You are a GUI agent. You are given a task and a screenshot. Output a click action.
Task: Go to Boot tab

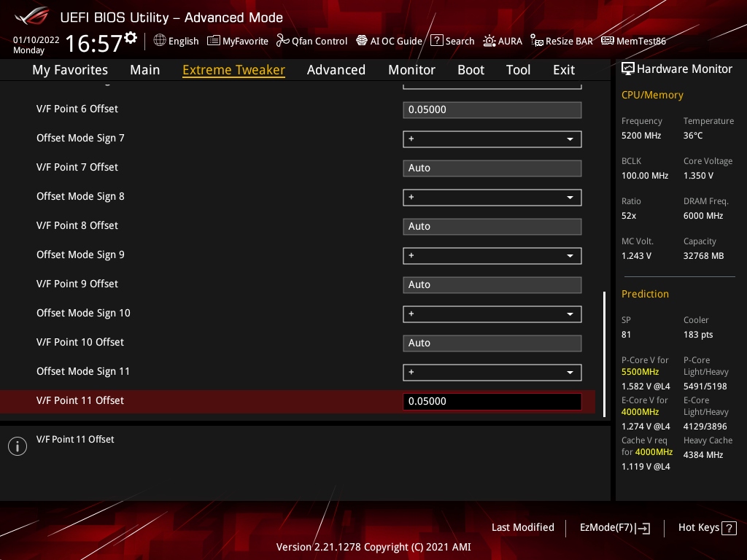[471, 70]
